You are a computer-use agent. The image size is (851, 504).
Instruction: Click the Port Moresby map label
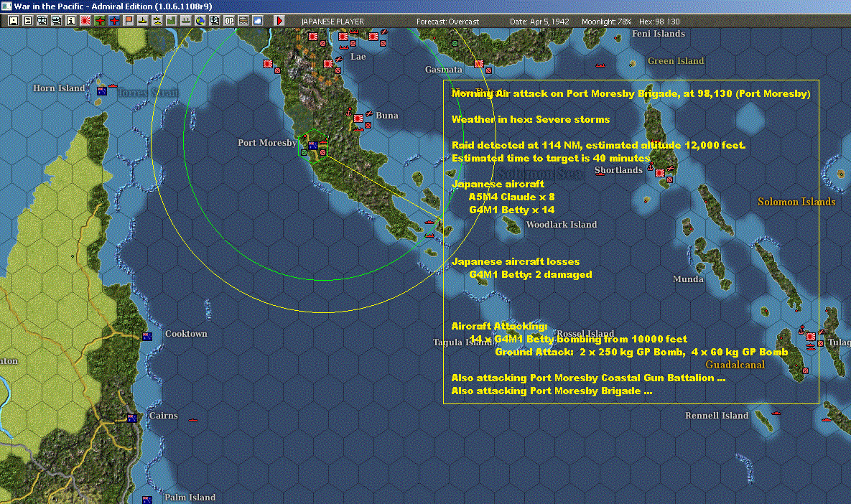(267, 143)
